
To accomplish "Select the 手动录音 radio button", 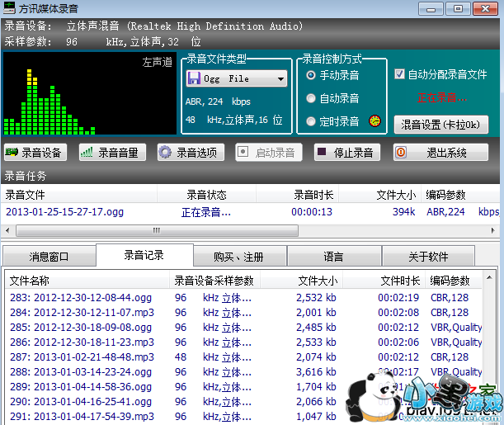I will click(310, 75).
